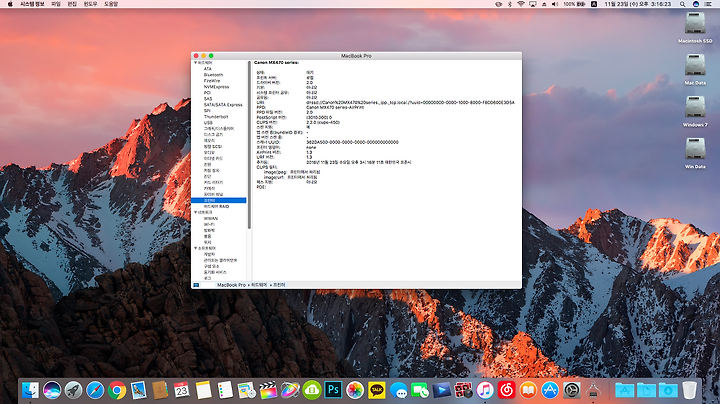
Task: Open Contacts book icon in dock
Action: pos(160,390)
